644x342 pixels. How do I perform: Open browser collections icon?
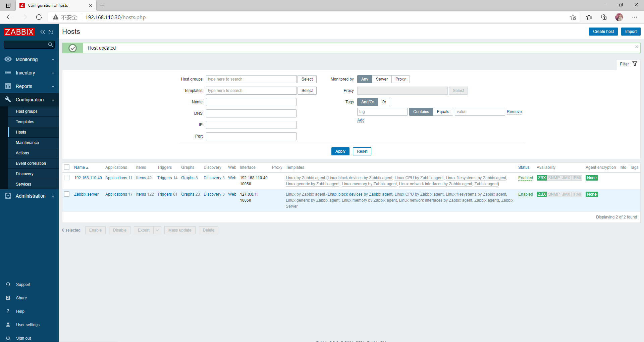[x=604, y=17]
